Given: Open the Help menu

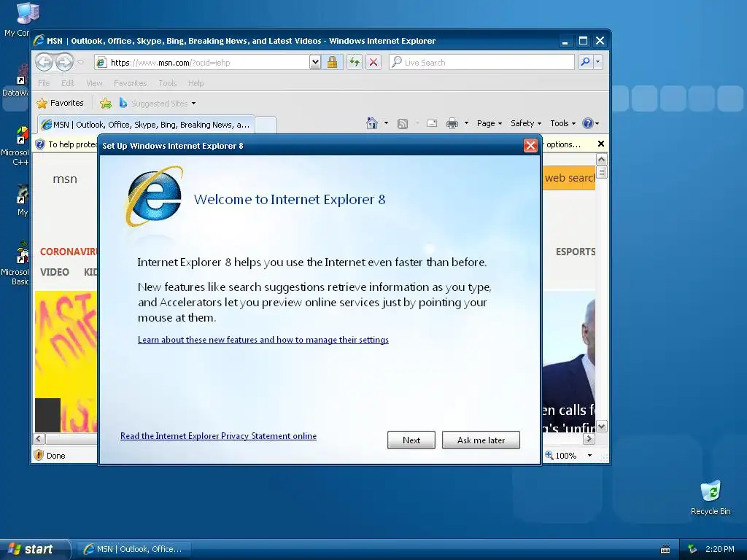Looking at the screenshot, I should point(196,83).
